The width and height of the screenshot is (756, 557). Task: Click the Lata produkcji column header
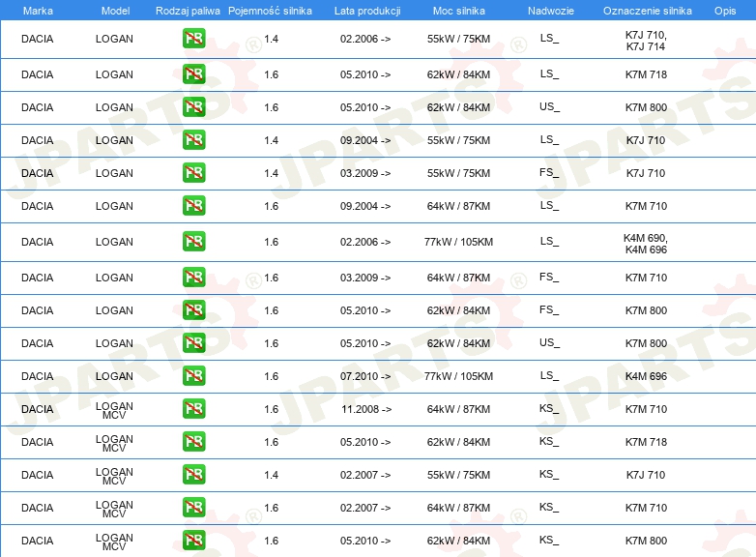[367, 11]
